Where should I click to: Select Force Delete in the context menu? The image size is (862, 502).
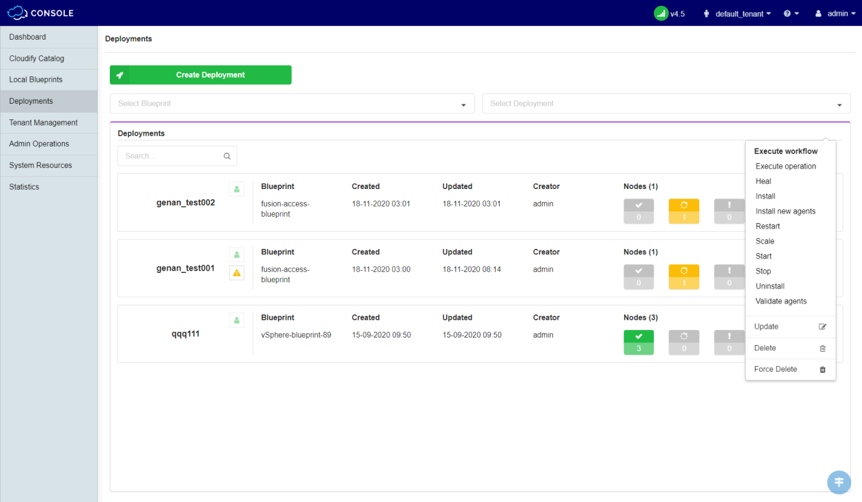click(776, 369)
